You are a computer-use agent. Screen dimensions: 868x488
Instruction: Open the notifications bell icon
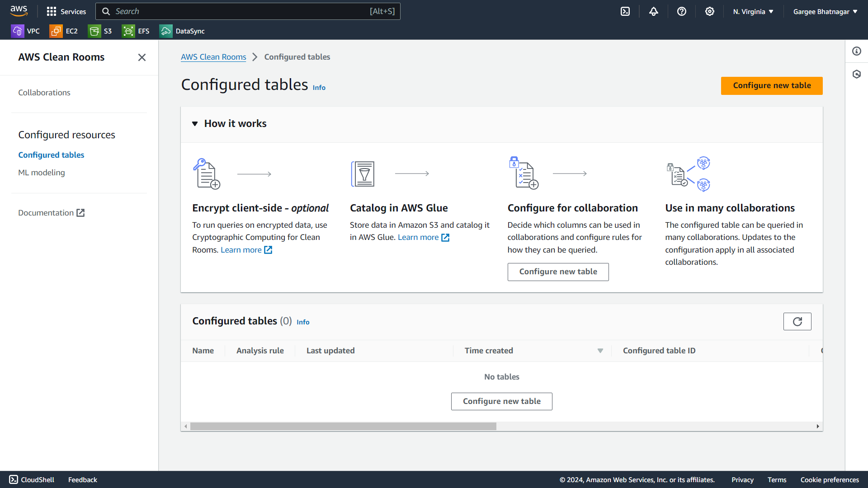coord(654,12)
